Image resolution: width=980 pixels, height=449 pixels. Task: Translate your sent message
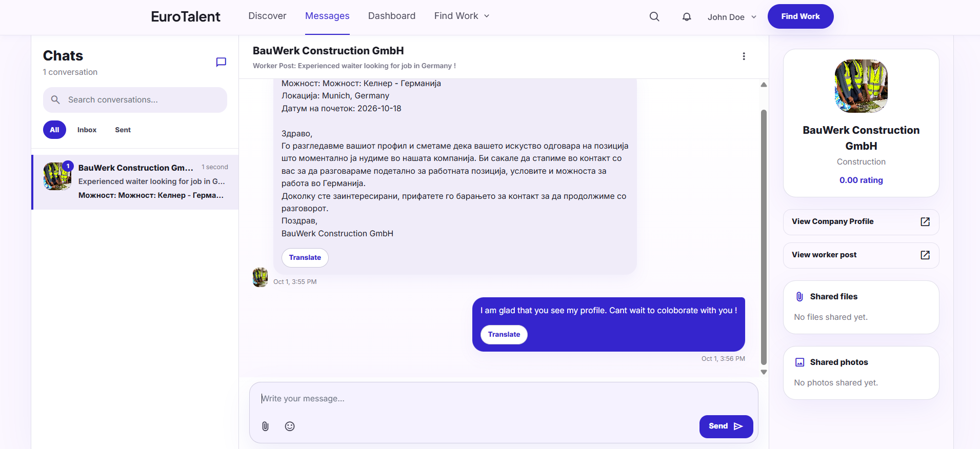coord(504,335)
